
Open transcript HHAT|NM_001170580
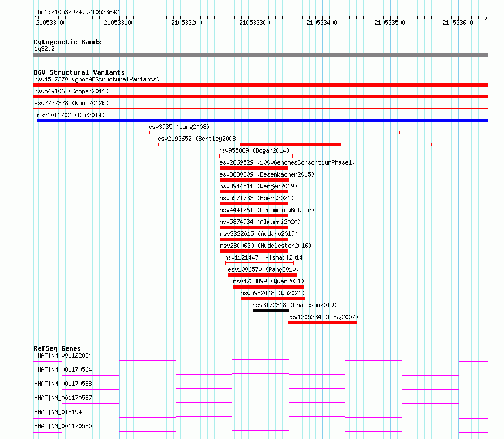click(x=63, y=426)
